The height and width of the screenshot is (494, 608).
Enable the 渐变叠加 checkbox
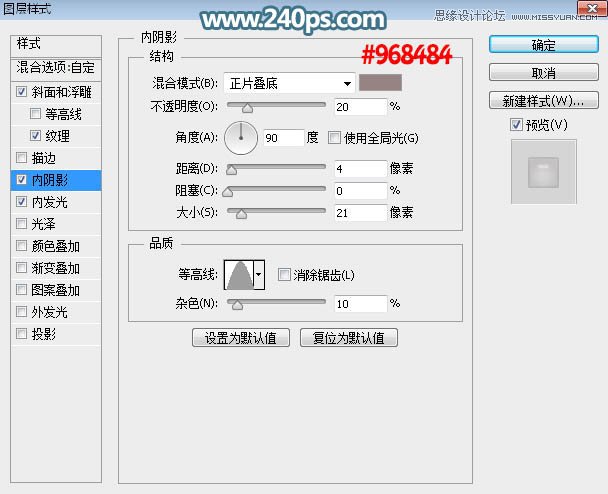tap(21, 268)
